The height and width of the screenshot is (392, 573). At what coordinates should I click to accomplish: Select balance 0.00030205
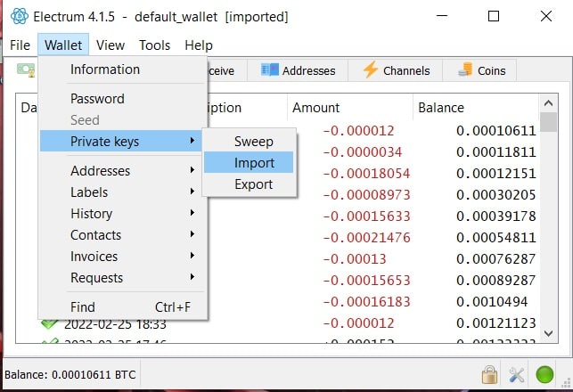coord(495,195)
